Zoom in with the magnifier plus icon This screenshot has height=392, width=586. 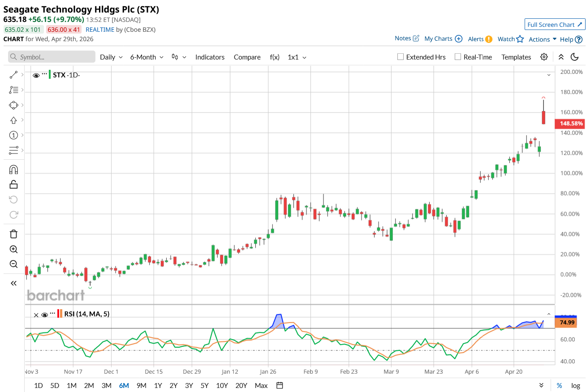coord(13,249)
